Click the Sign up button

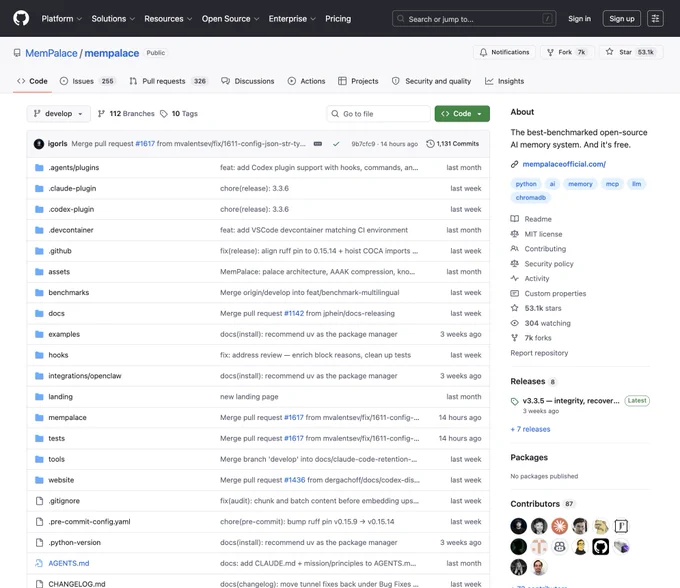click(621, 19)
